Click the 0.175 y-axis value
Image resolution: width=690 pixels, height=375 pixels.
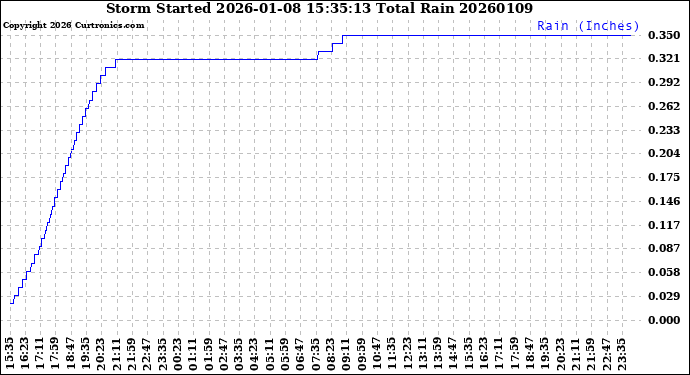[664, 177]
